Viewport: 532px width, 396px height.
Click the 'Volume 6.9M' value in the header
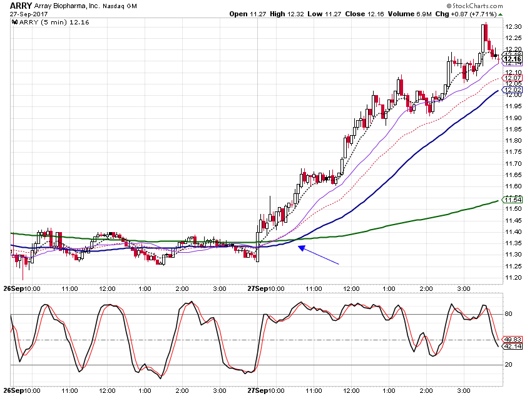coord(409,14)
